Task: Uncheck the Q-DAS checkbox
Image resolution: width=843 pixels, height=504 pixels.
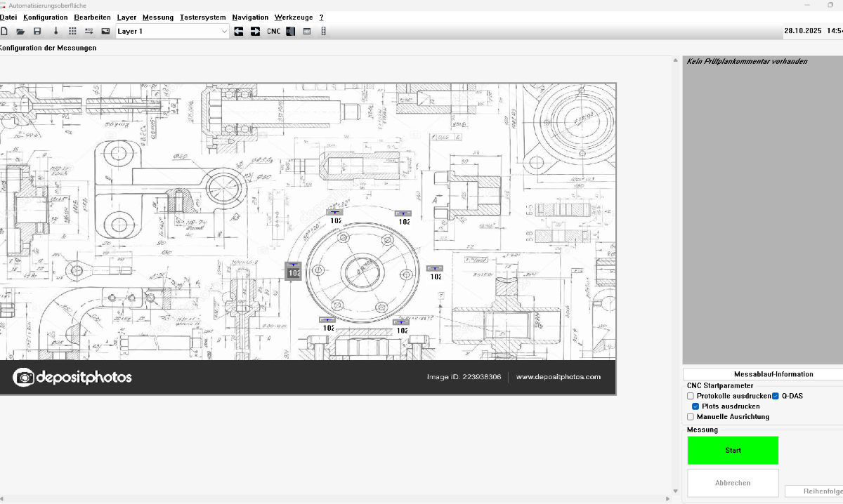Action: point(776,396)
